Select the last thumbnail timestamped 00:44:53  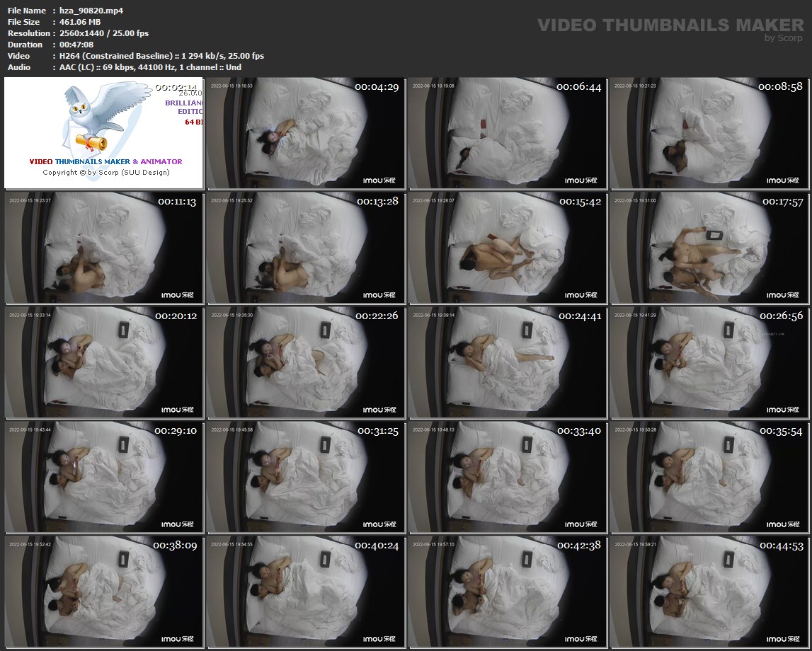[709, 592]
